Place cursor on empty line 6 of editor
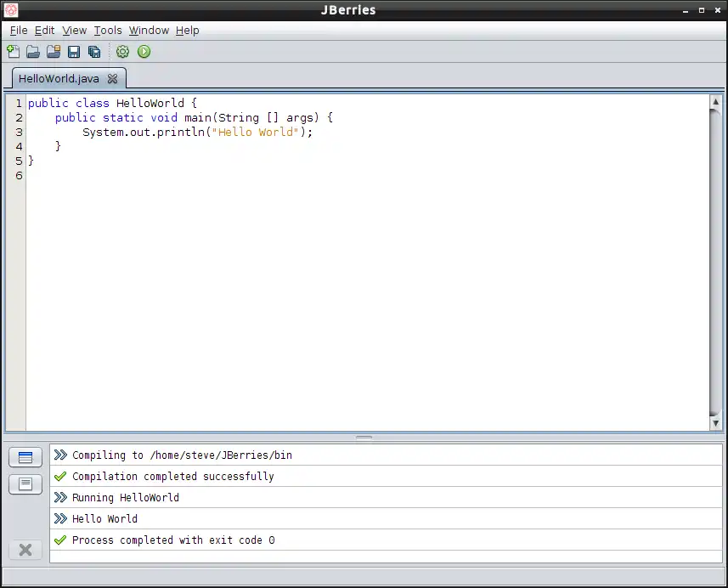728x588 pixels. 367,176
